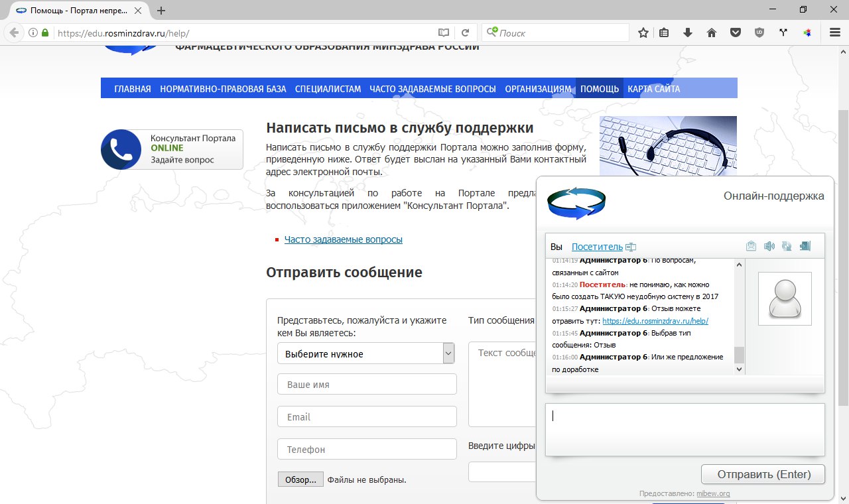The width and height of the screenshot is (849, 504).
Task: Click the operator avatar picture
Action: (x=785, y=298)
